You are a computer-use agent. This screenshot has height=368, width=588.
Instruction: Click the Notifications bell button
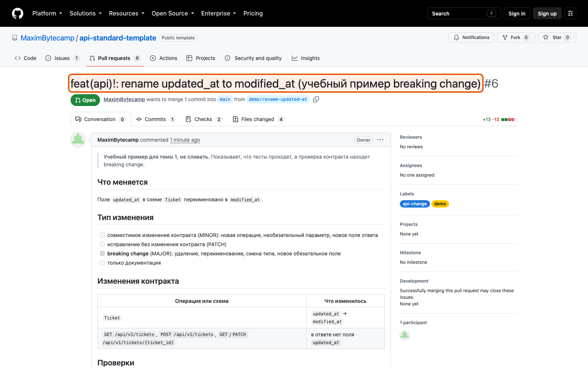(472, 38)
